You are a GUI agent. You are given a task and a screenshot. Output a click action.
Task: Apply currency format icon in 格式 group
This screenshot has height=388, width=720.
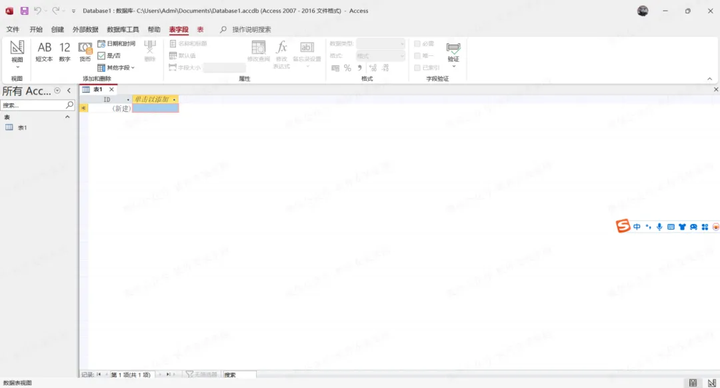coord(335,68)
